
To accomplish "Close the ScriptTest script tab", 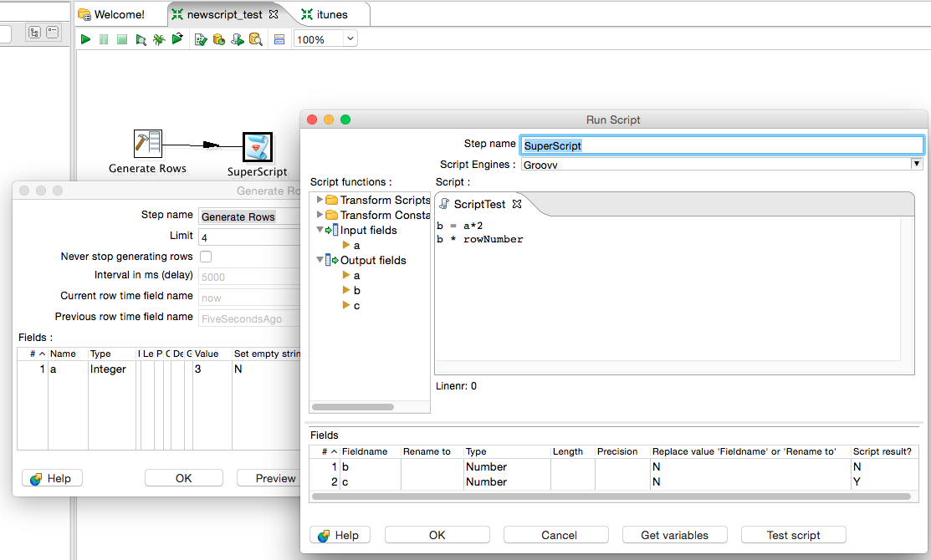I will (517, 203).
